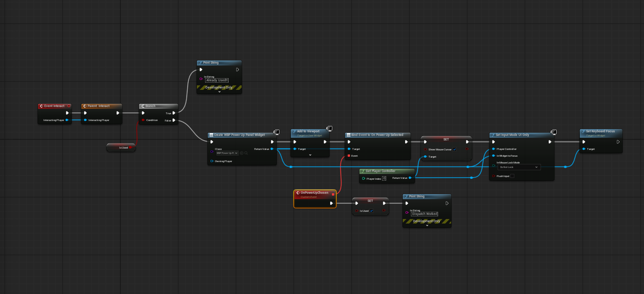The image size is (644, 294).
Task: Enable the Flush Input checkbox
Action: [512, 176]
